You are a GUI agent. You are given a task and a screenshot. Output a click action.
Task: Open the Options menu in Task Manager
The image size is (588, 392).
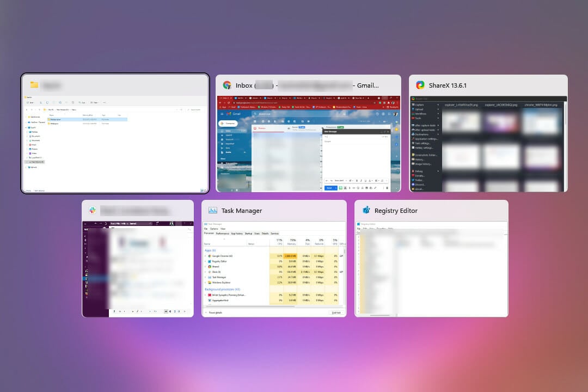click(x=215, y=229)
